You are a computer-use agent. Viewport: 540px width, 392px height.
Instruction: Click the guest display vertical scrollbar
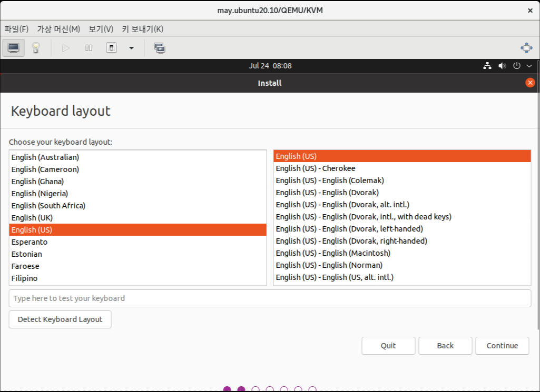(538, 194)
